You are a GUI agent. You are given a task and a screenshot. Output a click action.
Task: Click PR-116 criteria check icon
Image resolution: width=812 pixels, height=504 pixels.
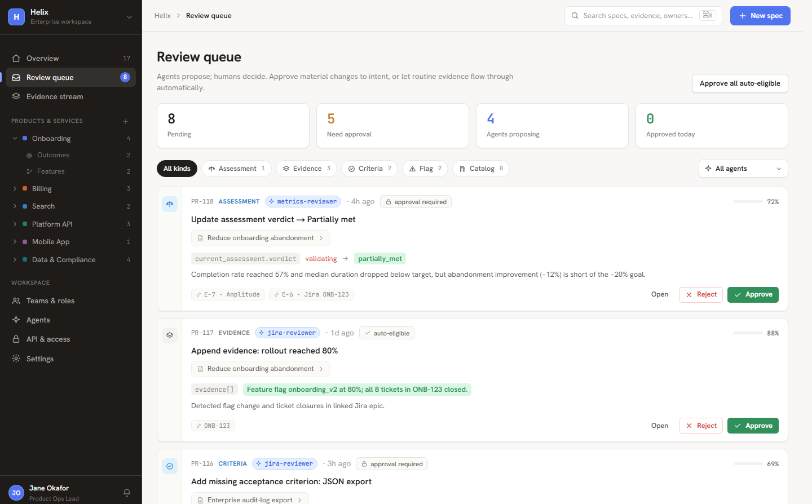[170, 466]
